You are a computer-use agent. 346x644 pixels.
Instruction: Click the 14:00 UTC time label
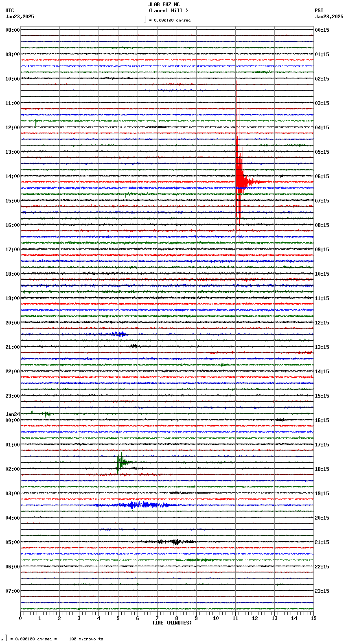(x=13, y=176)
